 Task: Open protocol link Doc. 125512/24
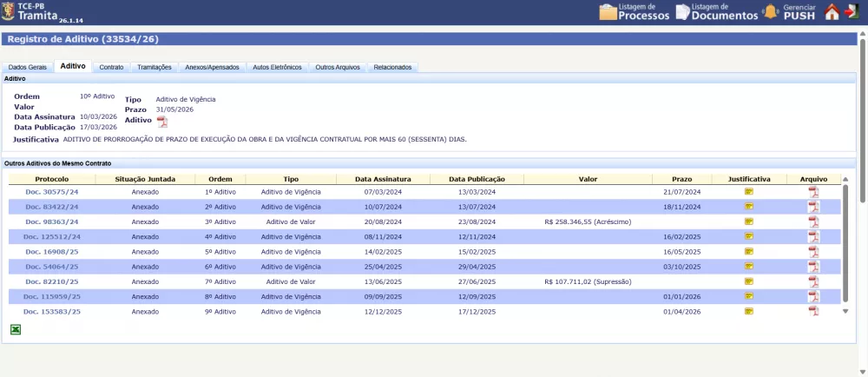tap(52, 236)
